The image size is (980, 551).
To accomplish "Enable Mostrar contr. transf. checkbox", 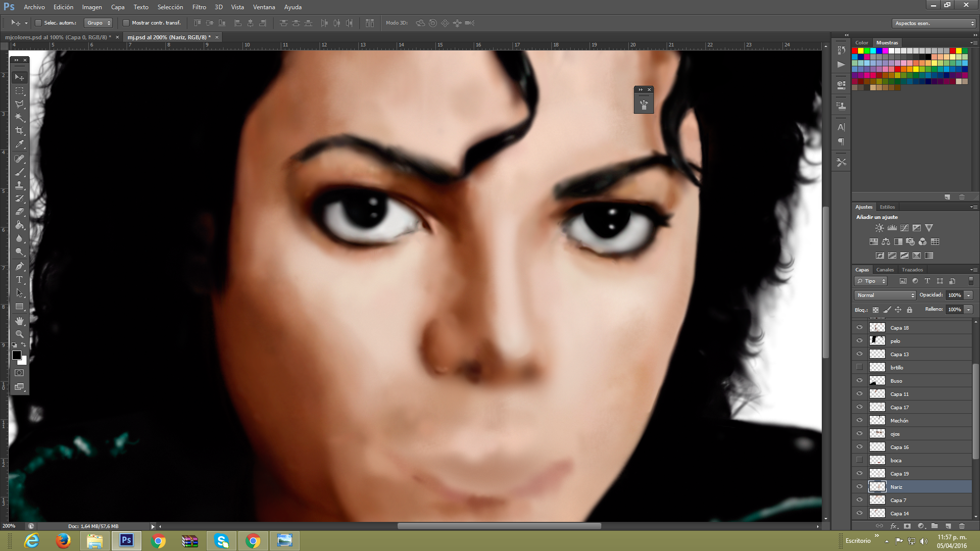I will point(126,23).
